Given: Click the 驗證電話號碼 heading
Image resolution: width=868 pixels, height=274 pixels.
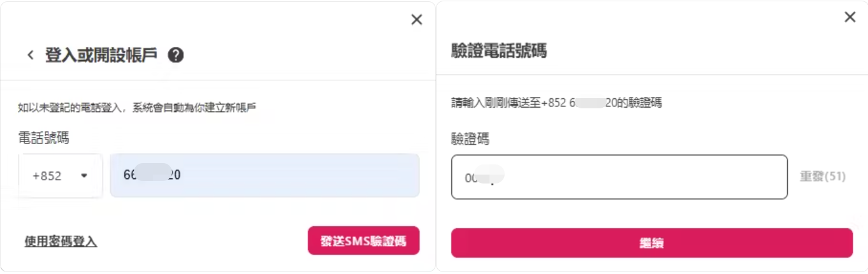Looking at the screenshot, I should tap(499, 51).
